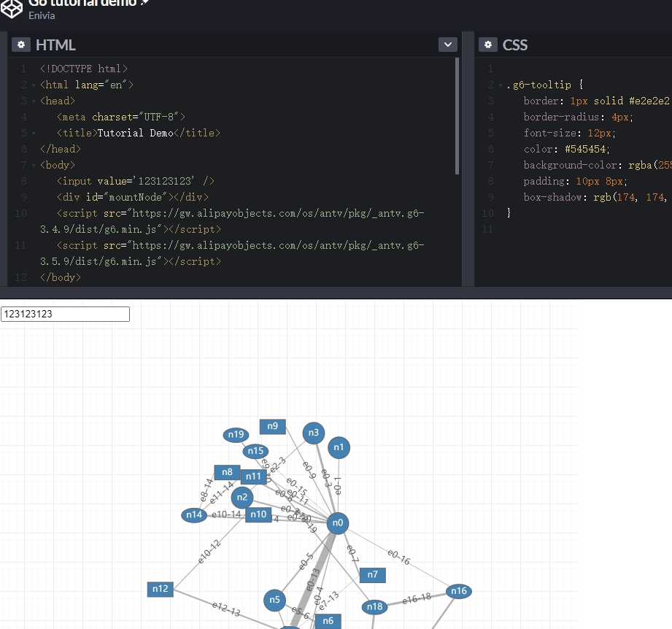This screenshot has width=672, height=629.
Task: Click the n0 circle node
Action: pyautogui.click(x=337, y=522)
